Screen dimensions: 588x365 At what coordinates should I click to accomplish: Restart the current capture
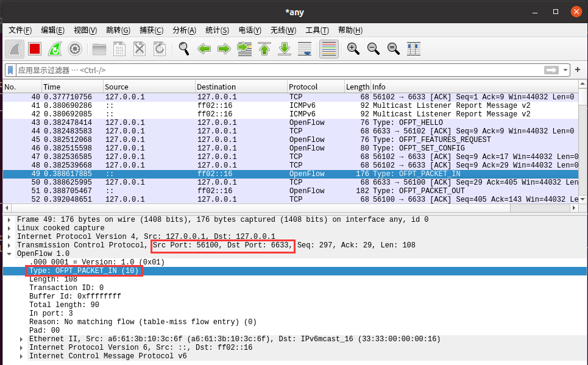55,49
